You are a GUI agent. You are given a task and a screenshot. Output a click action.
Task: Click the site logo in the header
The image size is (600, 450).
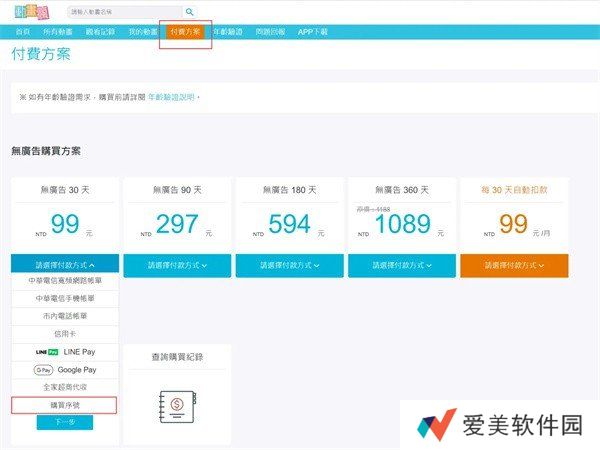click(x=32, y=12)
